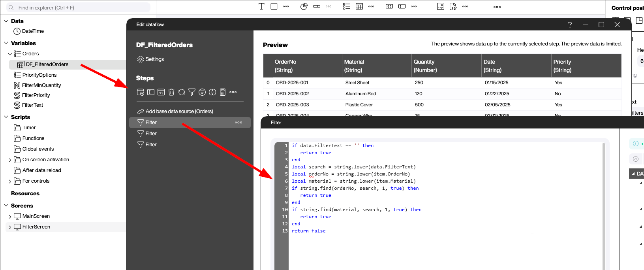This screenshot has width=644, height=270.
Task: Collapse the Orders variable node
Action: pos(10,54)
